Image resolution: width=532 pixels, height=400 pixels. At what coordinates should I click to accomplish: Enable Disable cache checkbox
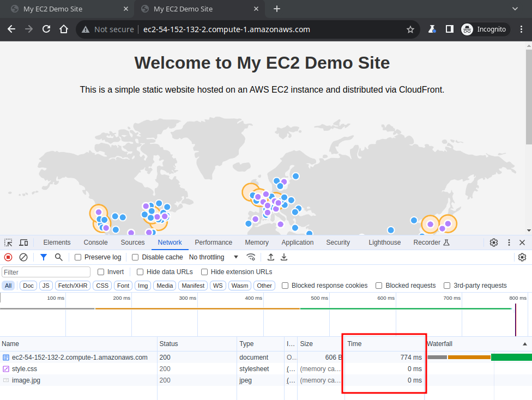pyautogui.click(x=135, y=258)
